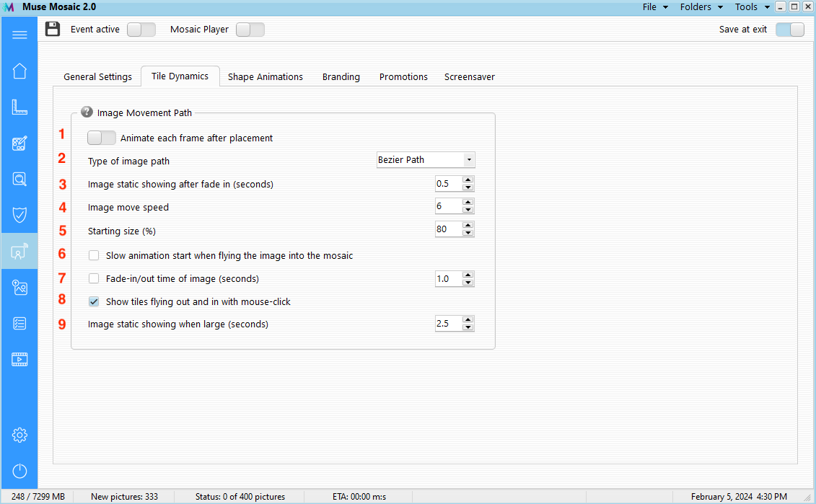Screen dimensions: 816x504
Task: Decrease Starting size percent value
Action: 468,232
